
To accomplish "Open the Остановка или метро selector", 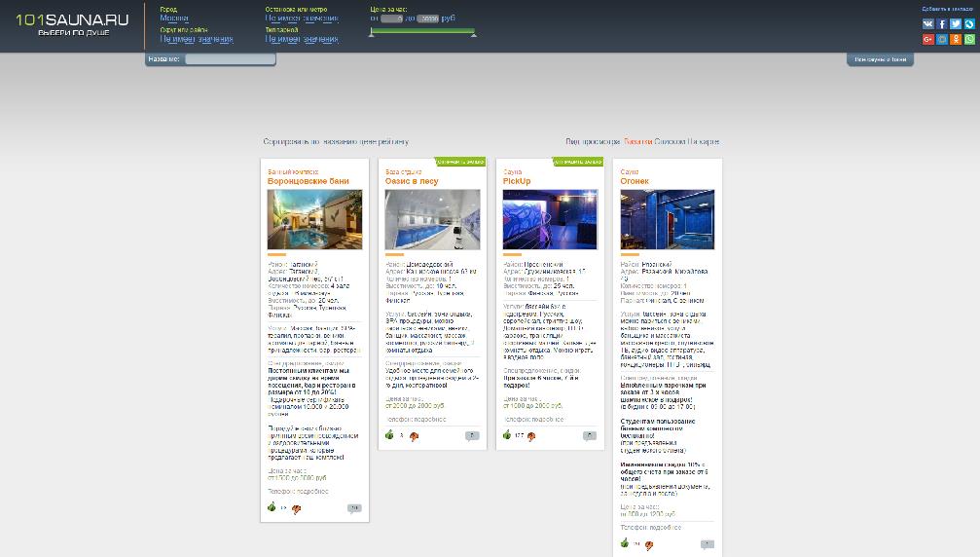I will click(302, 19).
